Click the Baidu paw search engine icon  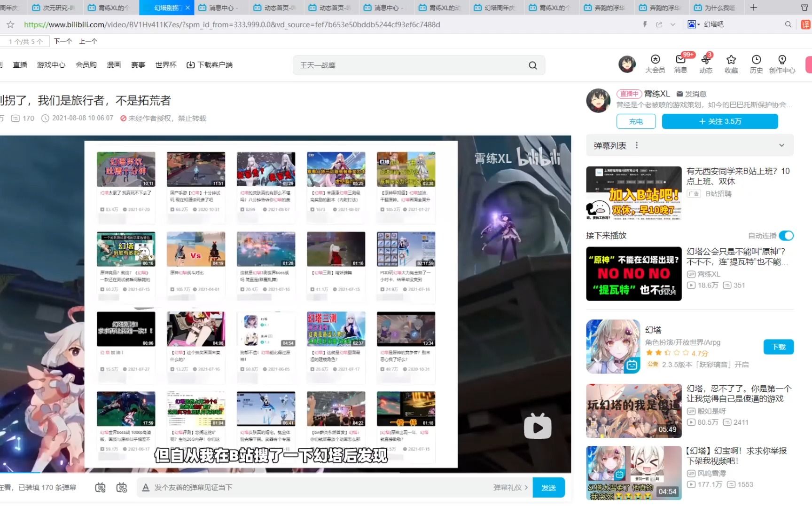point(692,24)
